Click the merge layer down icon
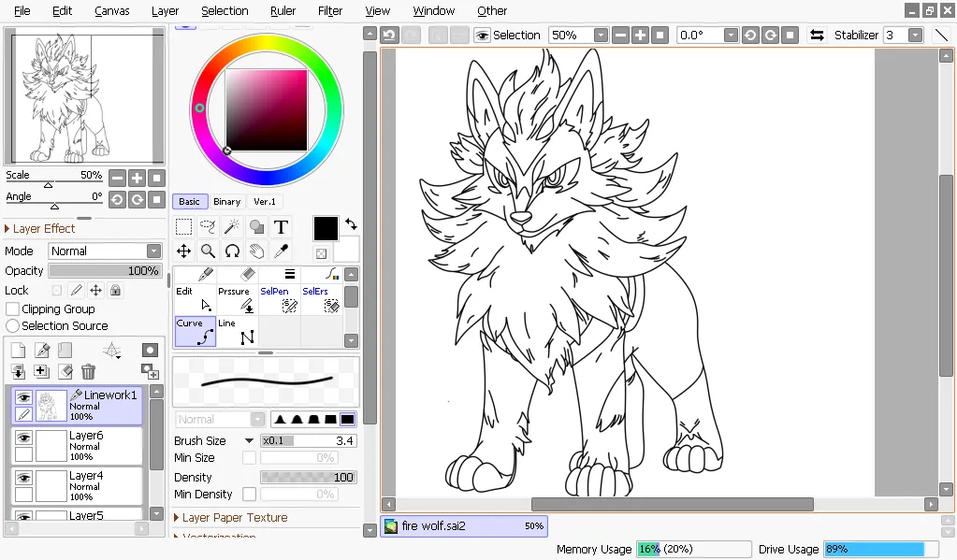This screenshot has width=957, height=560. click(x=19, y=371)
